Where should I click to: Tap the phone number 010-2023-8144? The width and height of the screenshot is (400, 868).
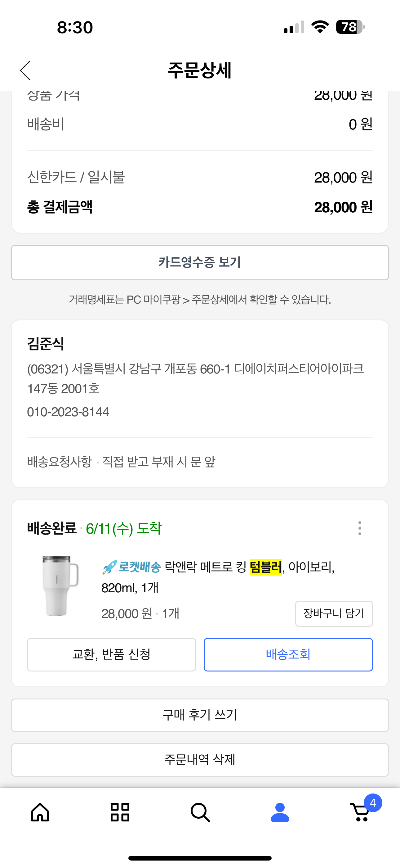point(68,412)
